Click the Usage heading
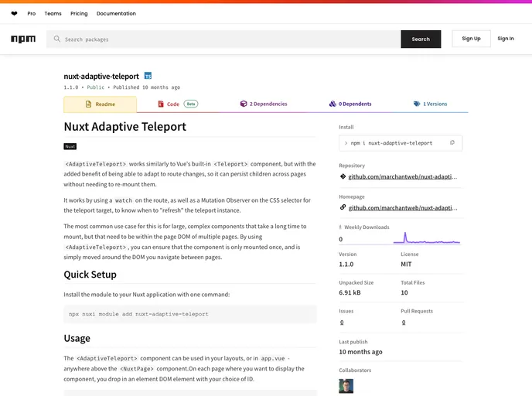 pos(77,338)
